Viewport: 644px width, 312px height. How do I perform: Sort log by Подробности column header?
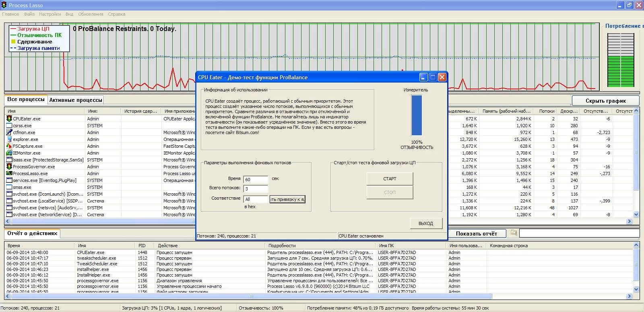(x=321, y=245)
